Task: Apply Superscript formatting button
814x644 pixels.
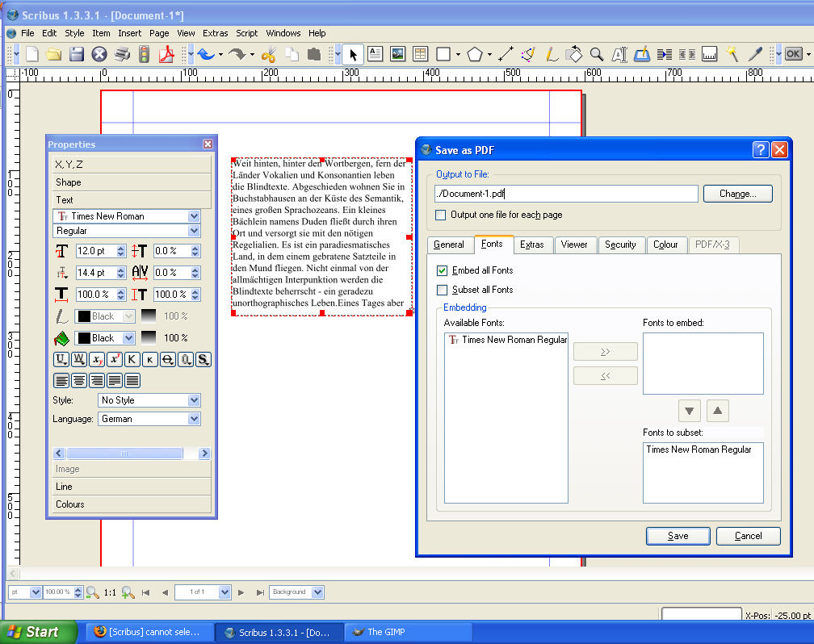Action: [115, 359]
